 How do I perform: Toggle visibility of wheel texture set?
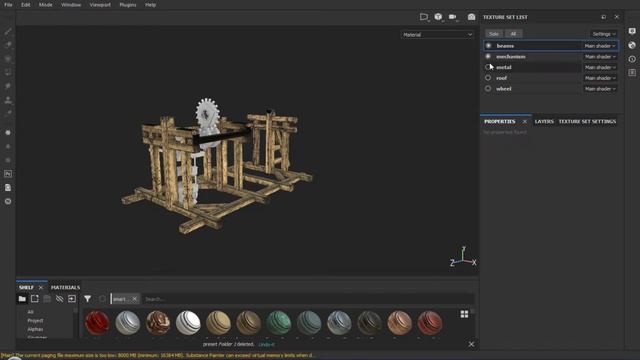click(x=488, y=88)
